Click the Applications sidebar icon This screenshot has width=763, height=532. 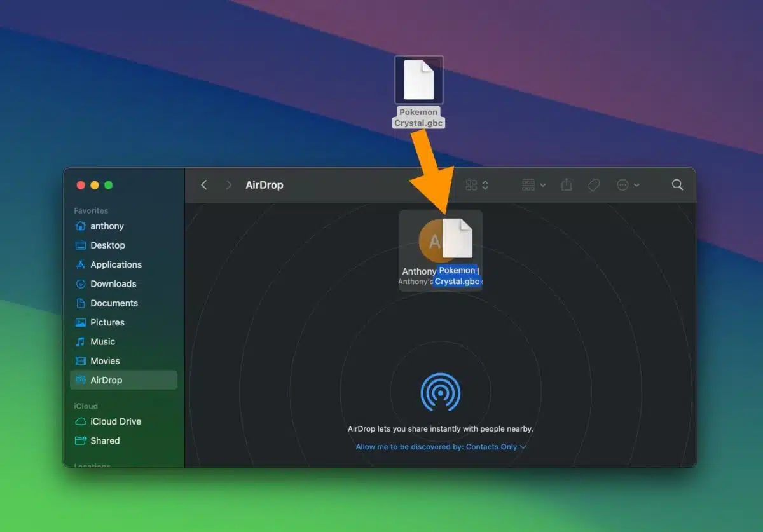pyautogui.click(x=80, y=264)
